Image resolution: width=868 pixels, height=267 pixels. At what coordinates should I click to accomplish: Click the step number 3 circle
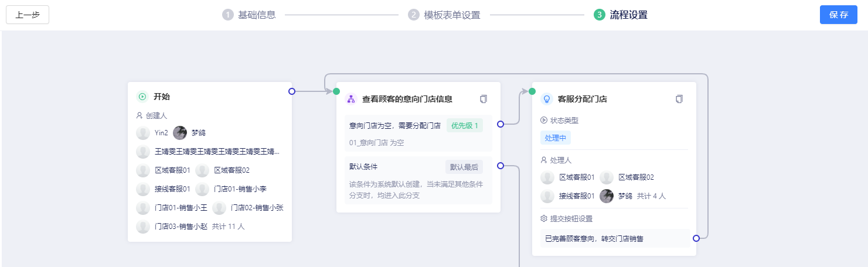[x=599, y=15]
